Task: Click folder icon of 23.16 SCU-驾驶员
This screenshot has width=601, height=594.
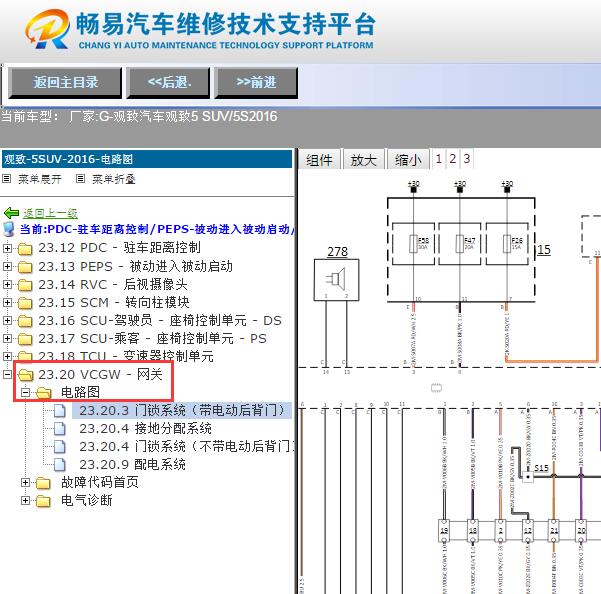Action: [25, 321]
